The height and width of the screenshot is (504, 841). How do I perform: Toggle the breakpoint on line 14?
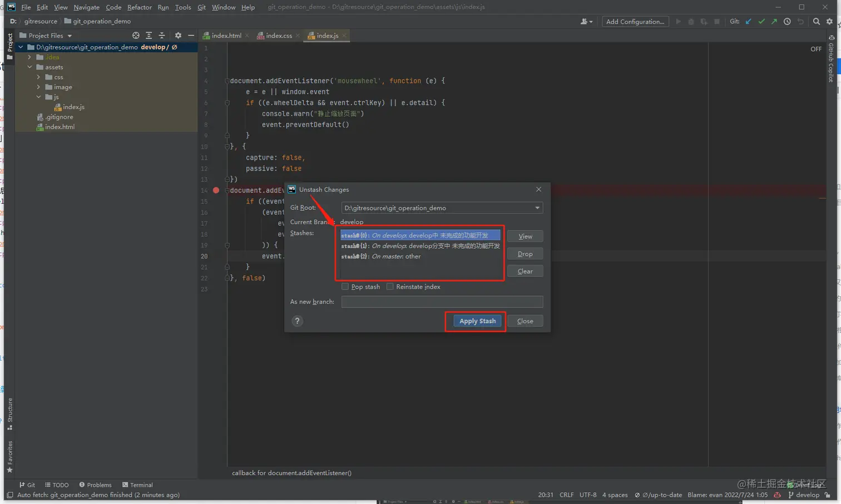(x=216, y=190)
